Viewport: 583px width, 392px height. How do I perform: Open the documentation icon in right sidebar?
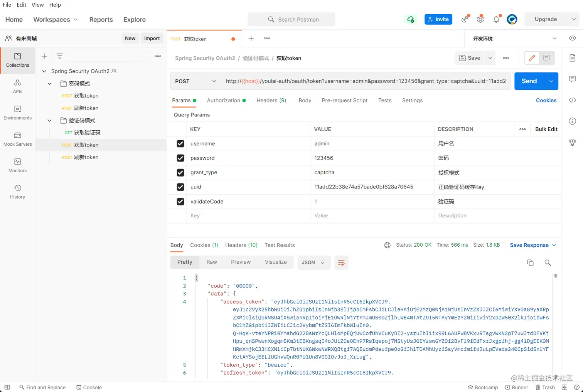point(573,58)
